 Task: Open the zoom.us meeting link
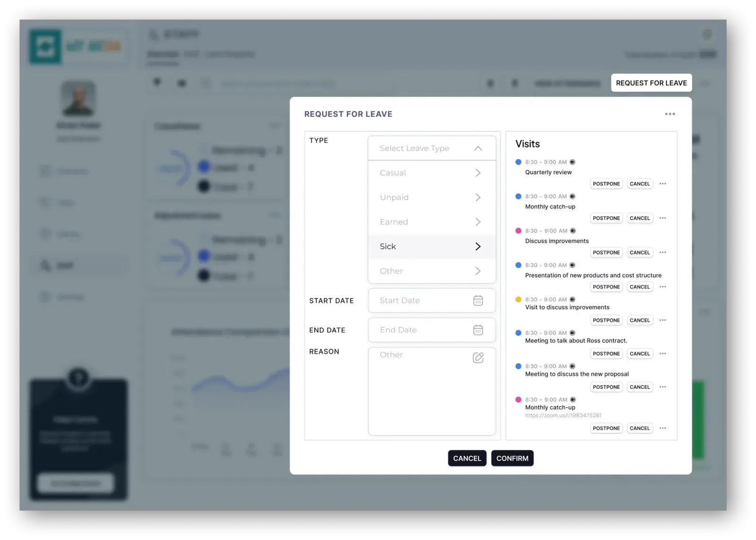[x=563, y=416]
